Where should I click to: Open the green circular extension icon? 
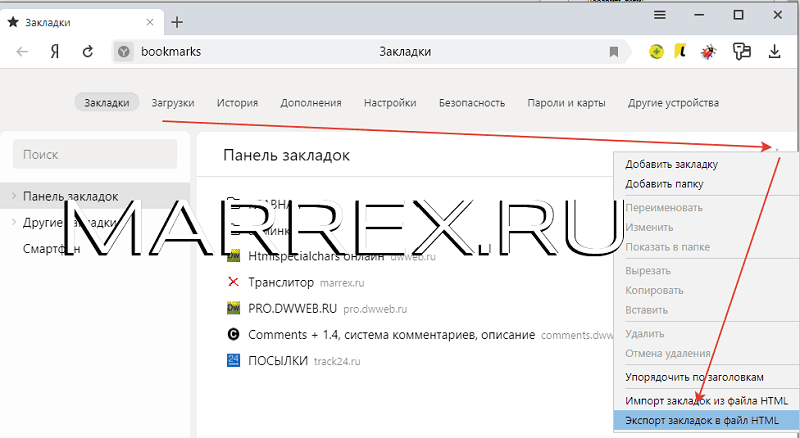[657, 51]
